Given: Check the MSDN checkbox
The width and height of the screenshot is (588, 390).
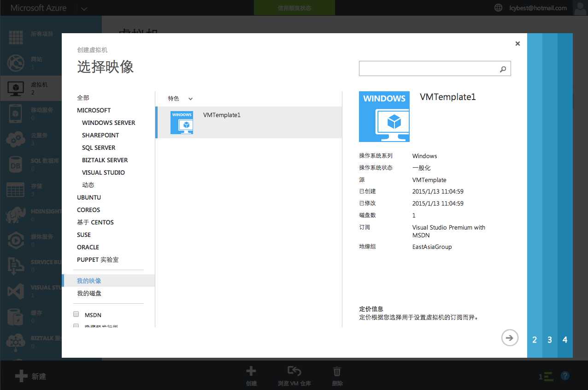Looking at the screenshot, I should (x=76, y=314).
